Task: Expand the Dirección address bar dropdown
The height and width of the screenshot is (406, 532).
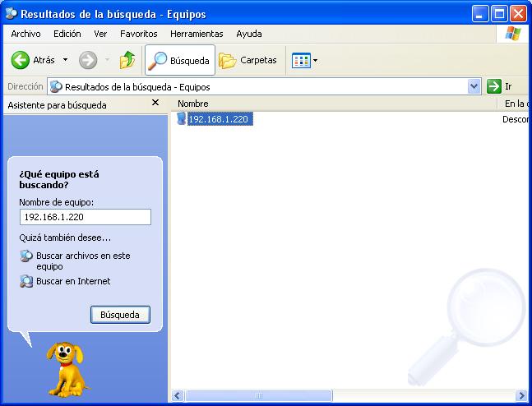Action: point(474,85)
